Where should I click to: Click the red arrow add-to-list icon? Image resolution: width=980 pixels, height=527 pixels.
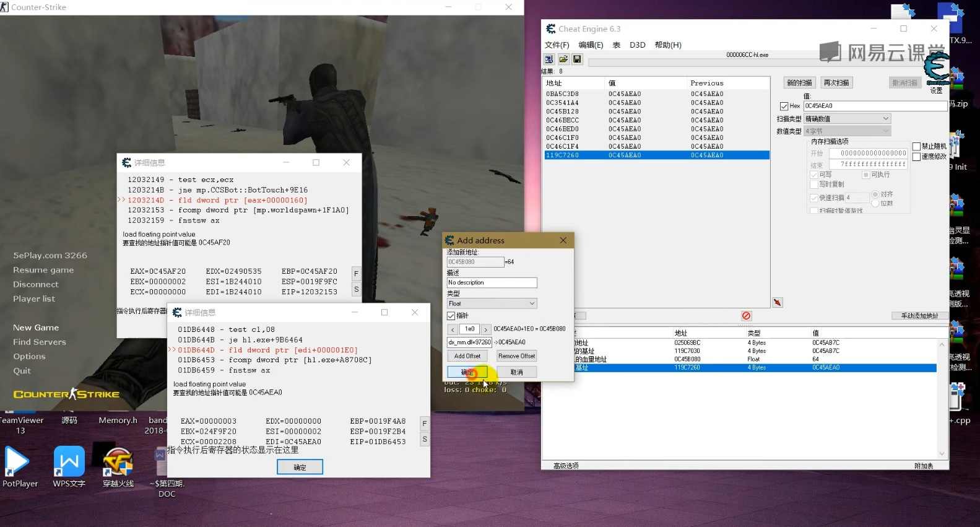pyautogui.click(x=778, y=303)
